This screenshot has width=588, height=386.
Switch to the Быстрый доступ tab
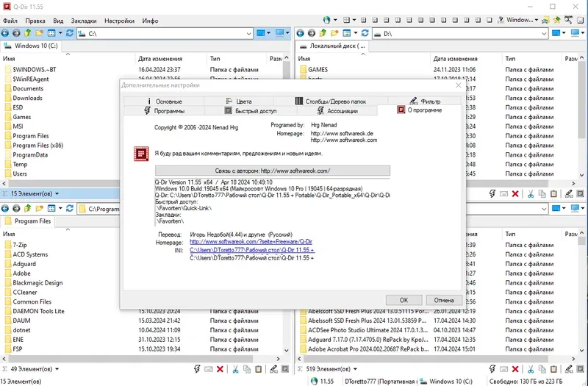pyautogui.click(x=251, y=111)
